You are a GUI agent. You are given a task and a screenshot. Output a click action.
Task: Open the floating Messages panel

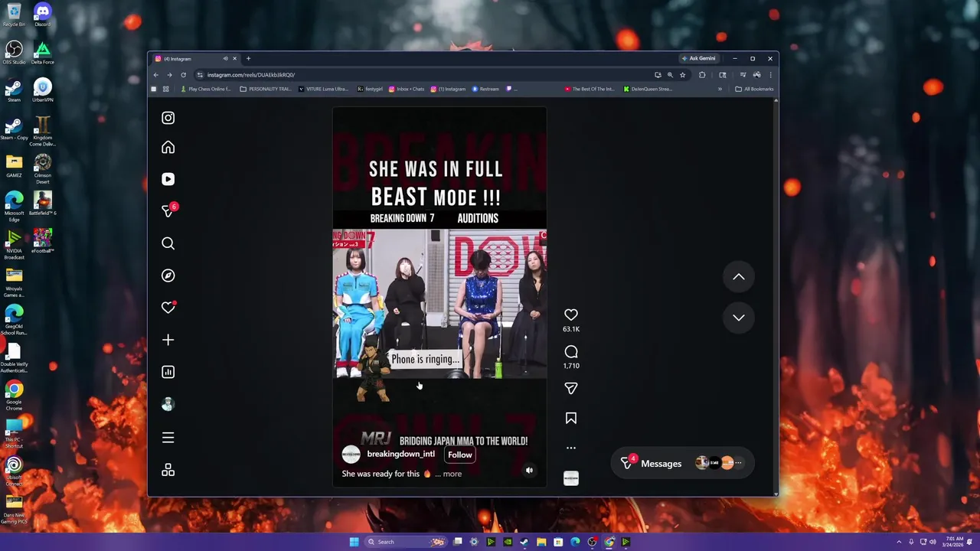(682, 463)
